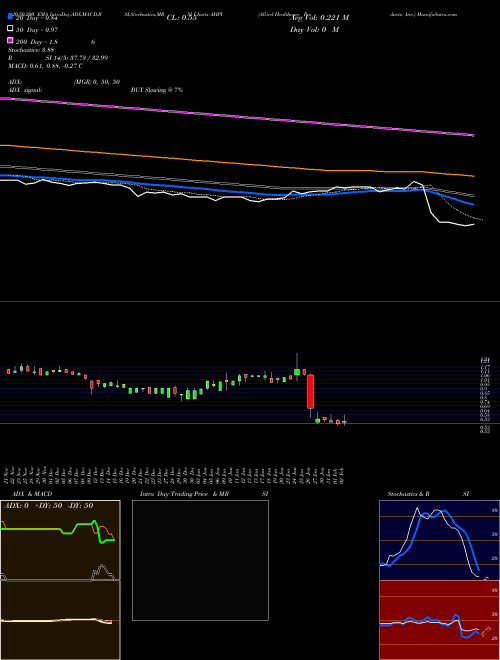Click the '50 Day = 0.97' legend text
Screen dimensions: 500x660
pos(37,30)
